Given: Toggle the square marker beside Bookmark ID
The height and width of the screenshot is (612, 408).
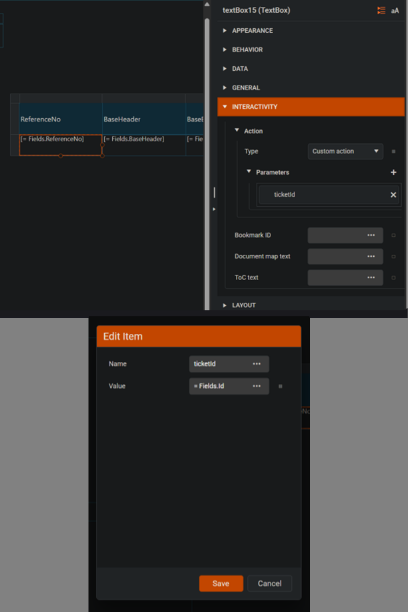Looking at the screenshot, I should pos(393,235).
